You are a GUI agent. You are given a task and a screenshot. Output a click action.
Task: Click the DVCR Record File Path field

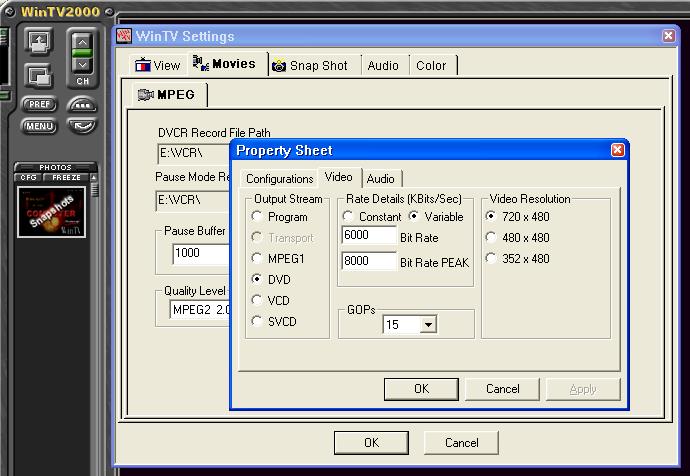[x=194, y=153]
